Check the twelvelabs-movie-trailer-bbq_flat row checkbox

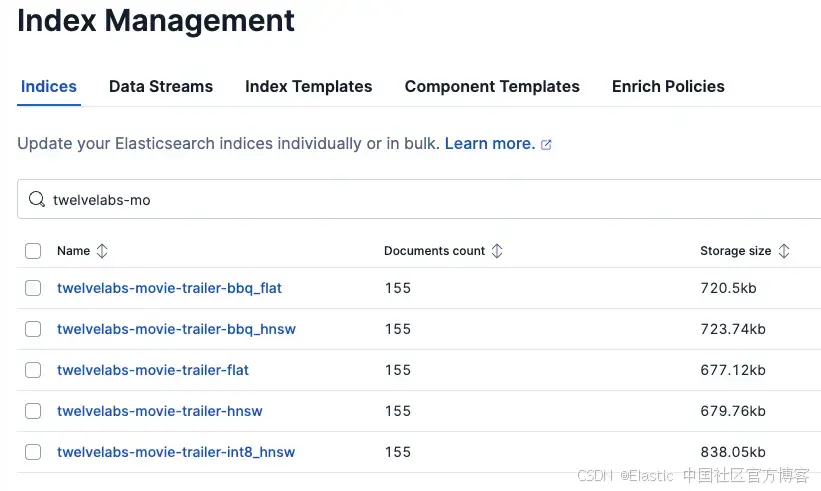tap(33, 288)
